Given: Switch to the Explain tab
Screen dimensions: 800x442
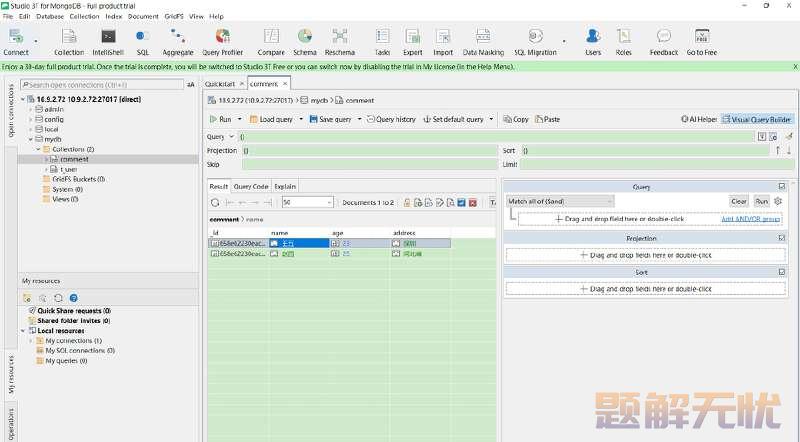Looking at the screenshot, I should [x=285, y=186].
